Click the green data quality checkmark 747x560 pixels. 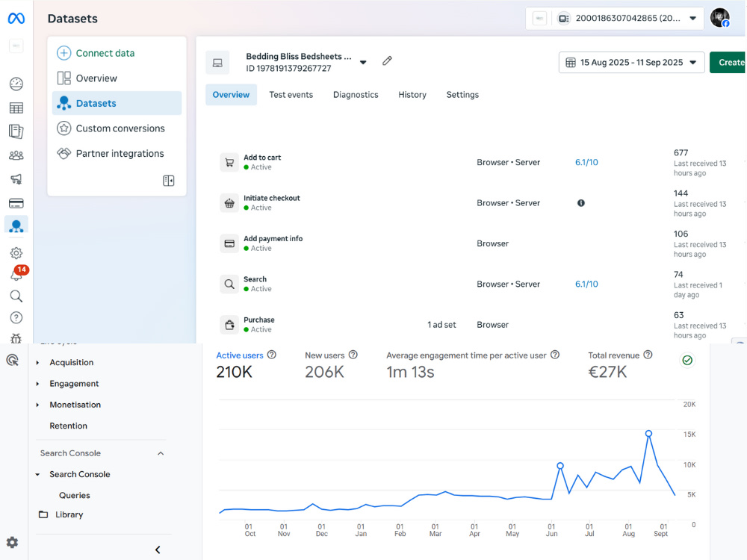click(687, 360)
